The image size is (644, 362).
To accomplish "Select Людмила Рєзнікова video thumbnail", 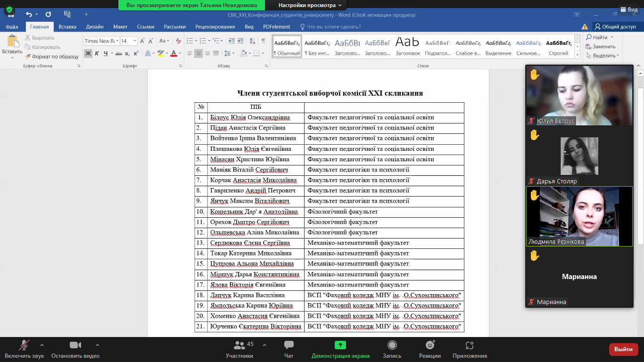I will coord(579,216).
